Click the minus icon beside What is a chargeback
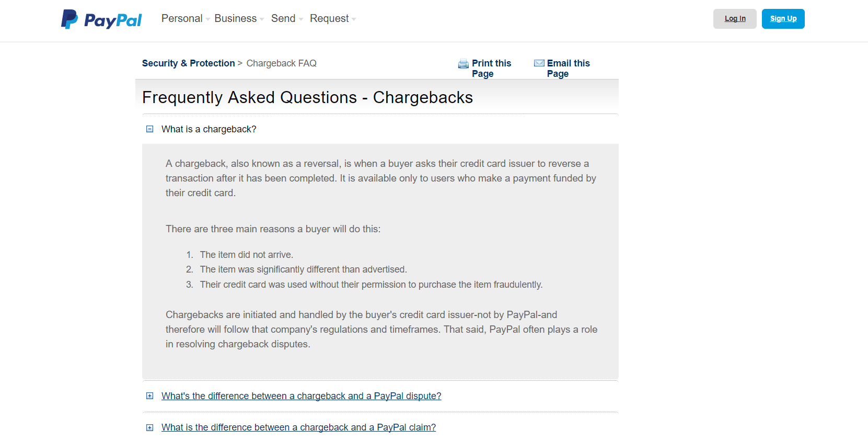 [x=149, y=129]
